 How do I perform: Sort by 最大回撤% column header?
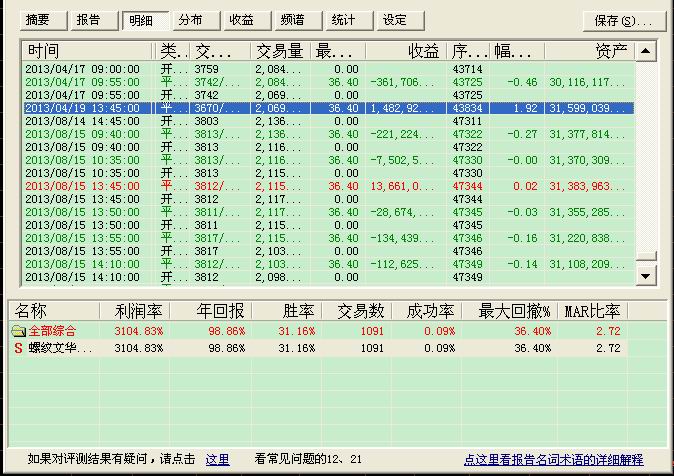[510, 311]
